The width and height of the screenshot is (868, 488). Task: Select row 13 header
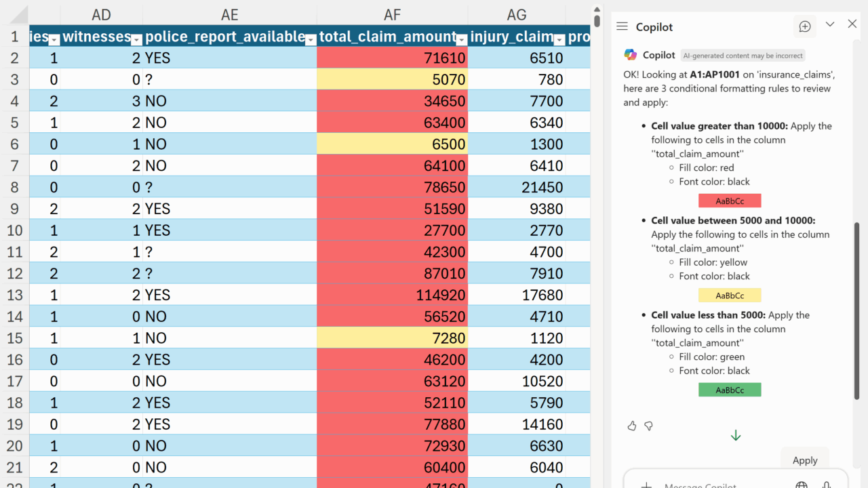coord(14,295)
